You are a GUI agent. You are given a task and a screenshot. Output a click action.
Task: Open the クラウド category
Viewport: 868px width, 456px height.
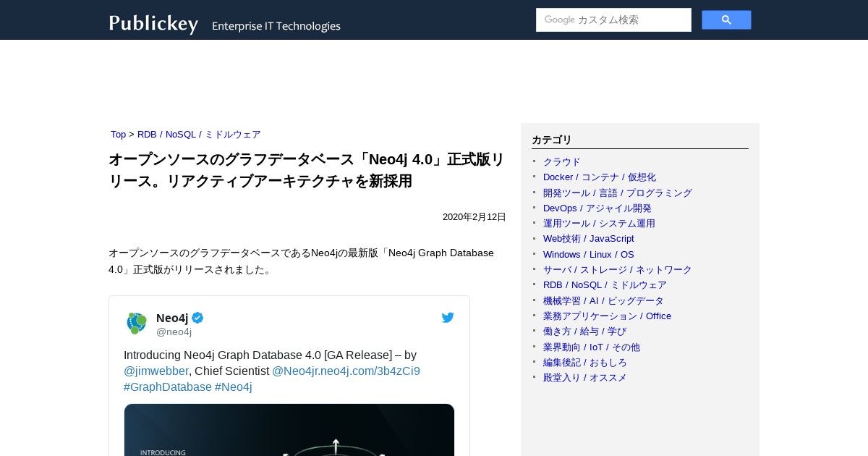562,162
